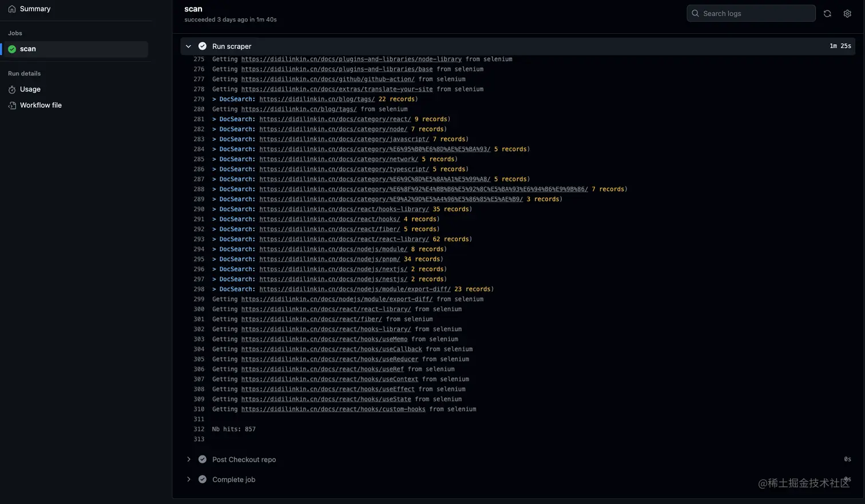Open the nodejs/pnpm link
The image size is (865, 504).
(x=330, y=259)
